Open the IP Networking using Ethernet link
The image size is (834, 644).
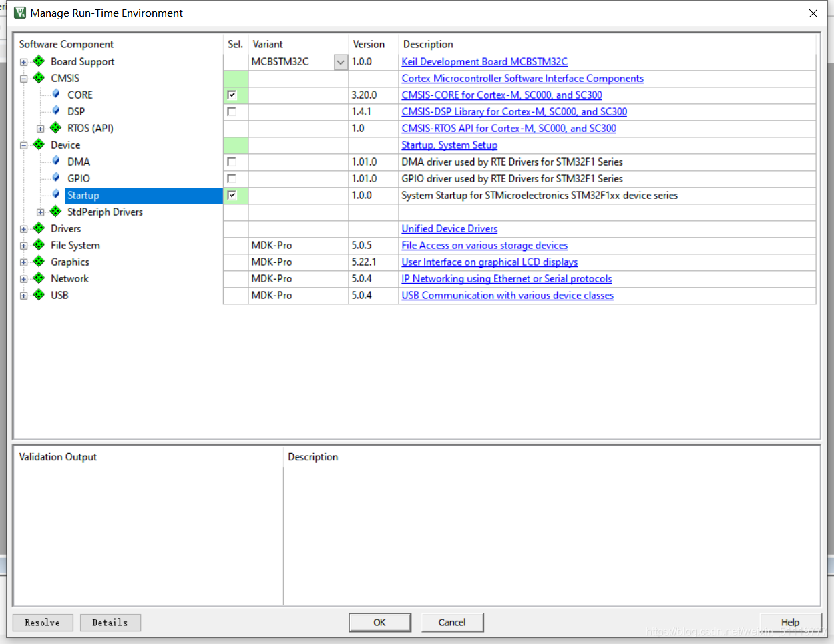point(506,278)
